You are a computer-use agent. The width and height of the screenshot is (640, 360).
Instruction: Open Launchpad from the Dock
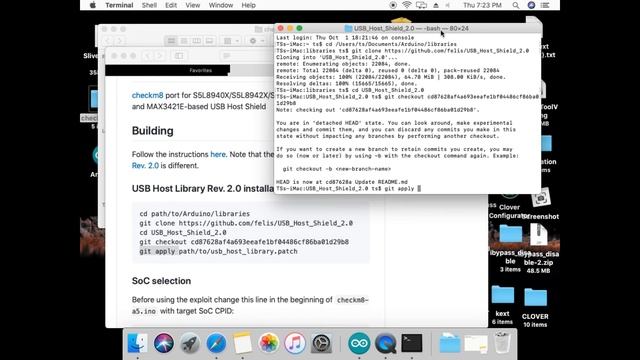point(190,343)
